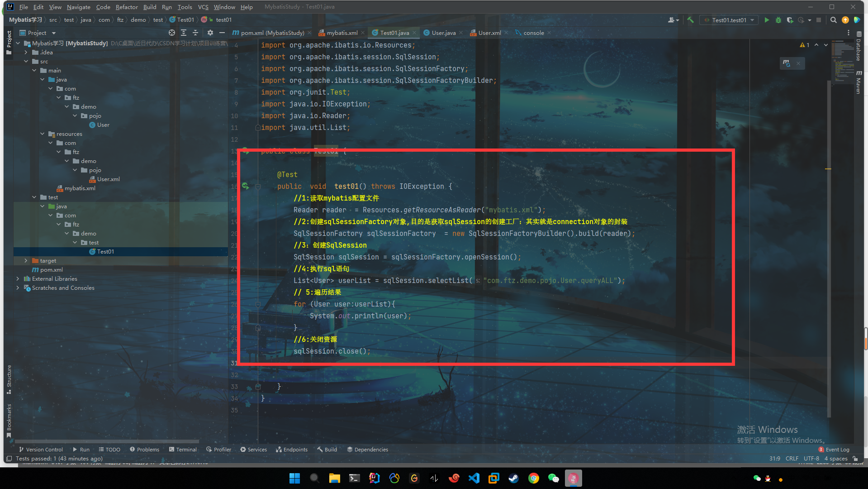This screenshot has width=868, height=489.
Task: Expand Scratches and Consoles node
Action: click(18, 288)
